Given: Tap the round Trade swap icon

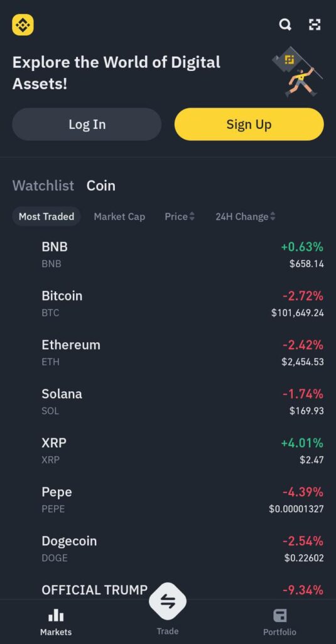Looking at the screenshot, I should pyautogui.click(x=168, y=602).
